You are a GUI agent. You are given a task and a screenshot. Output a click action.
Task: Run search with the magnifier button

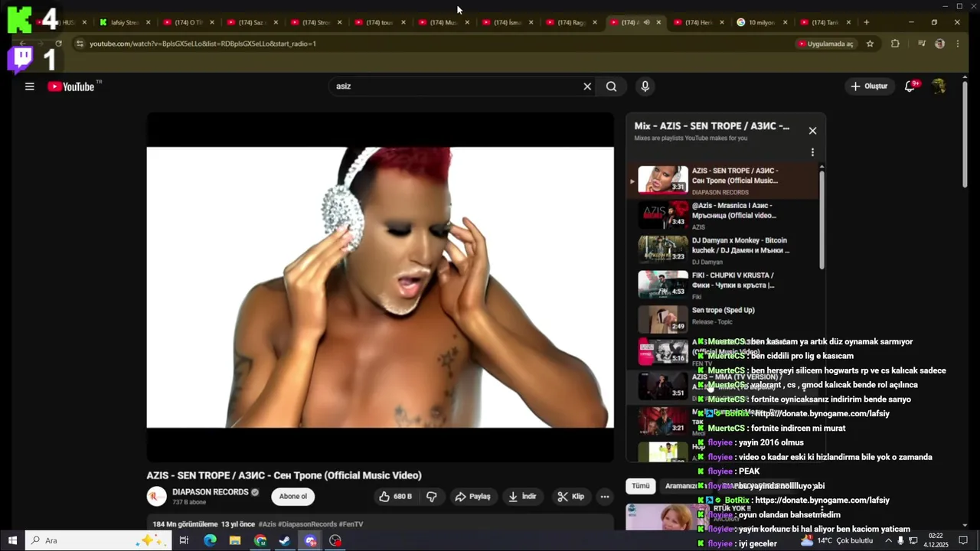[611, 86]
